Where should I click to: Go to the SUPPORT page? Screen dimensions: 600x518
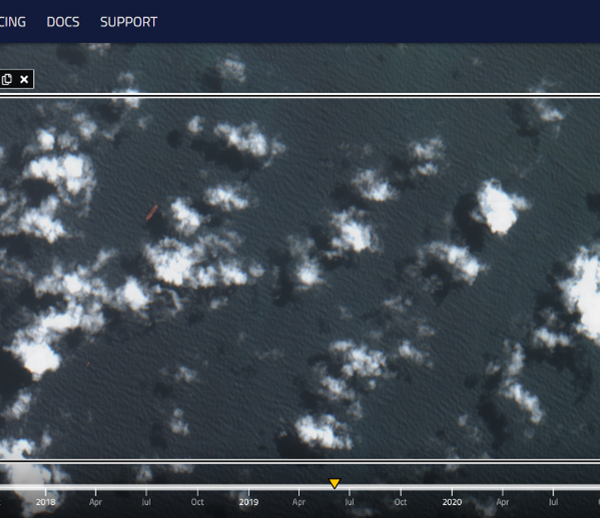[128, 22]
